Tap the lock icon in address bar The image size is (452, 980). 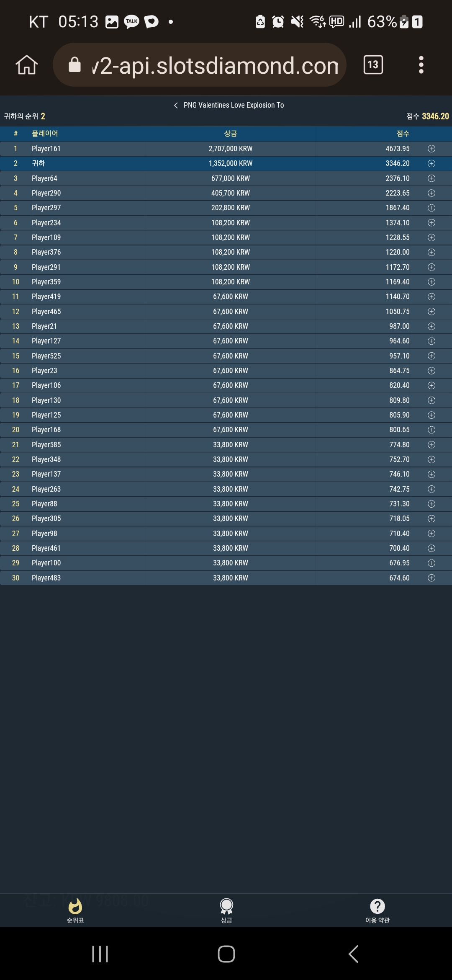(x=74, y=65)
